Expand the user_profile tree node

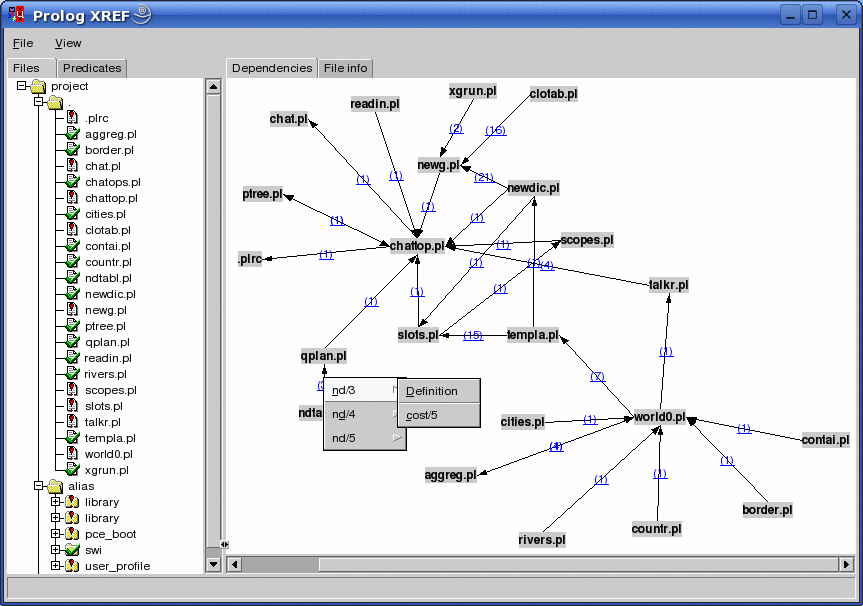[x=56, y=566]
